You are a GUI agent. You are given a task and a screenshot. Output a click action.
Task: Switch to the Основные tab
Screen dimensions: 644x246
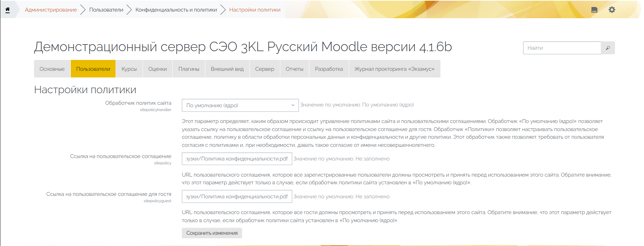(52, 69)
